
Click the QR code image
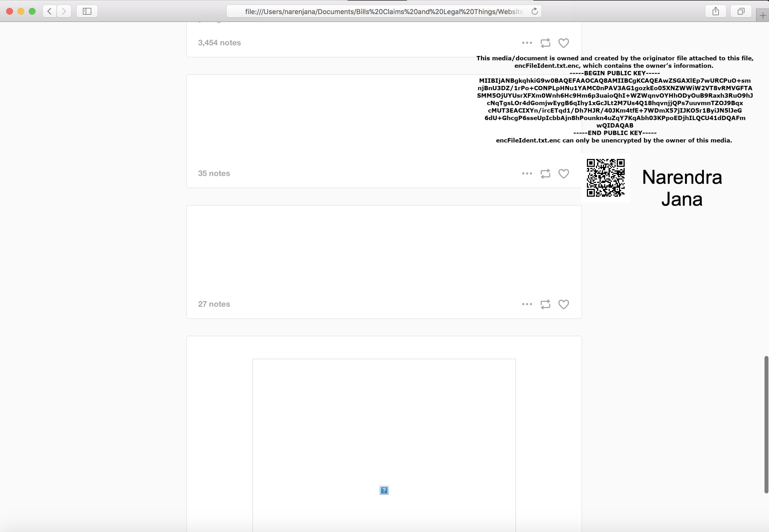[x=606, y=178]
